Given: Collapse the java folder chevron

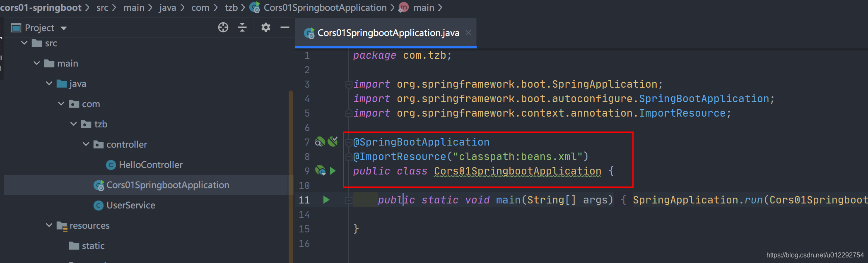Looking at the screenshot, I should click(49, 84).
